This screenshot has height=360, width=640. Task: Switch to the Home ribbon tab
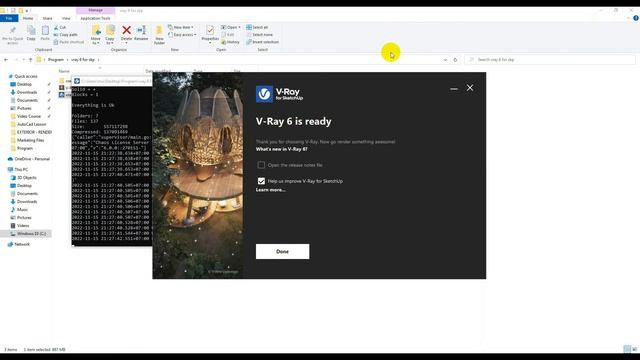coord(28,18)
